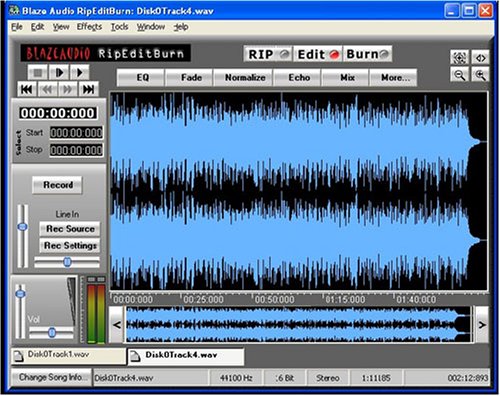This screenshot has width=500, height=396.
Task: Click the Rec Settings button
Action: 70,246
